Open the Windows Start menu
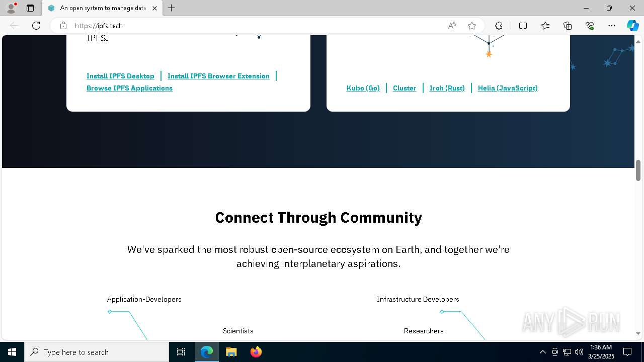Screen dimensions: 644x362 pos(12,352)
